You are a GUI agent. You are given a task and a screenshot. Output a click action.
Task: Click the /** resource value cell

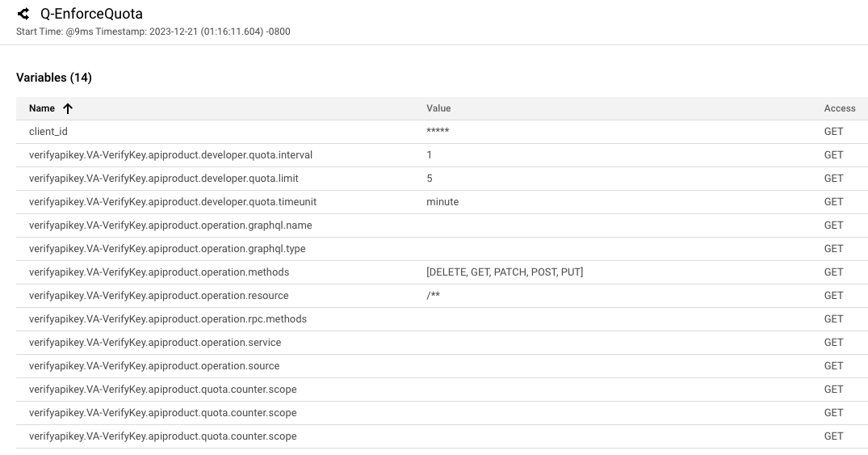pyautogui.click(x=433, y=296)
